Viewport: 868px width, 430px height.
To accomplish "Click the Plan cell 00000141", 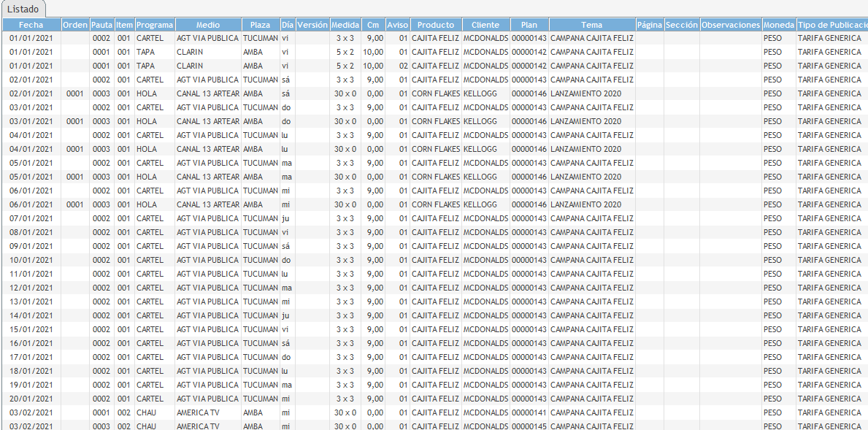I will [x=529, y=412].
